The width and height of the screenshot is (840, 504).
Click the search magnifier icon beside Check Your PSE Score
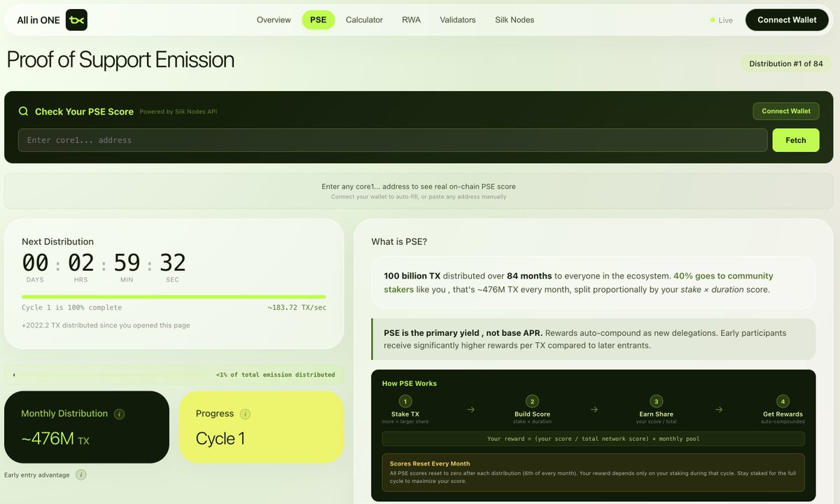(24, 111)
